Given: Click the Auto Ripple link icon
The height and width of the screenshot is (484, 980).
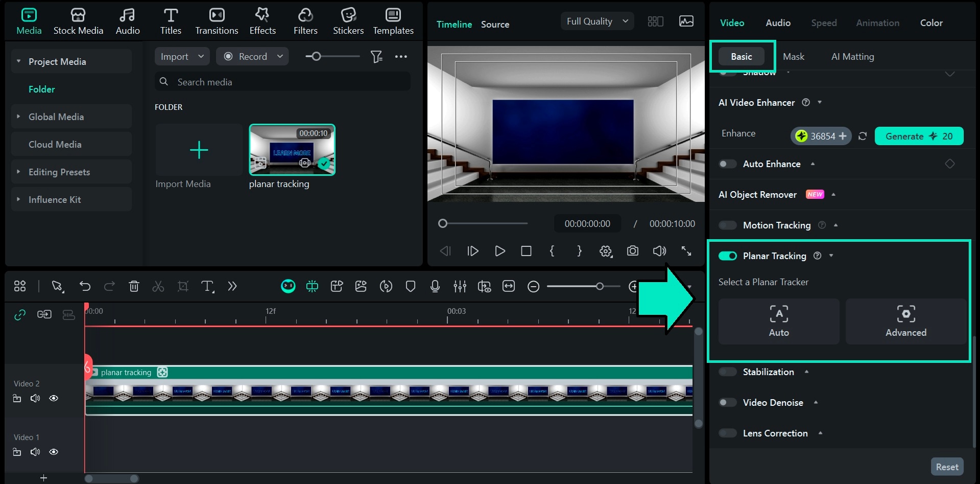Looking at the screenshot, I should pyautogui.click(x=19, y=315).
